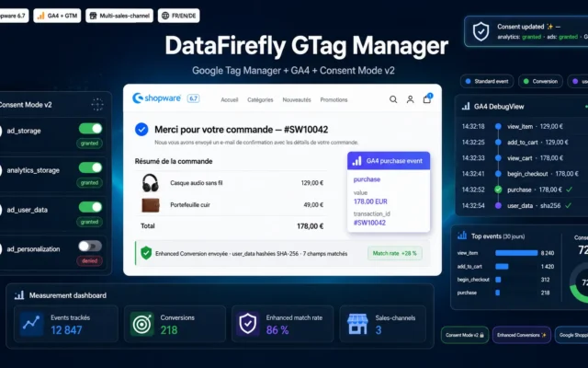Toggle the analytics_storage consent switch

point(90,167)
